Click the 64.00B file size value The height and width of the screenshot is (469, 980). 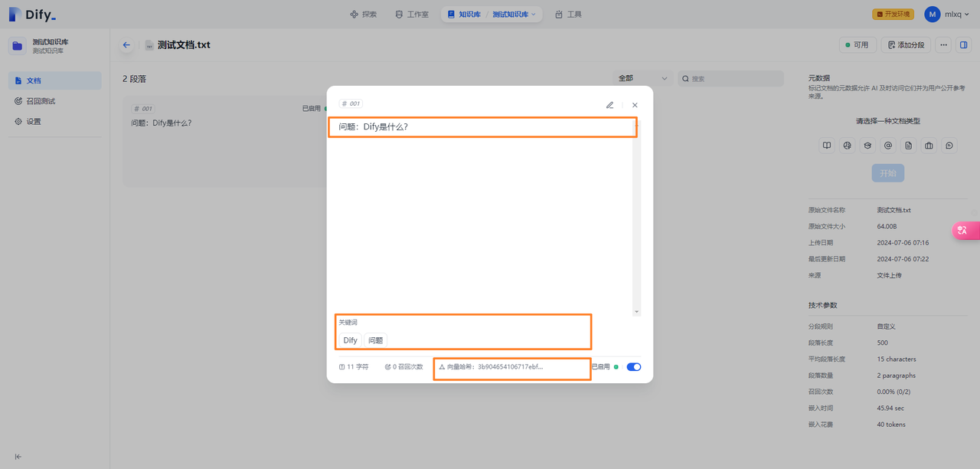(x=887, y=226)
